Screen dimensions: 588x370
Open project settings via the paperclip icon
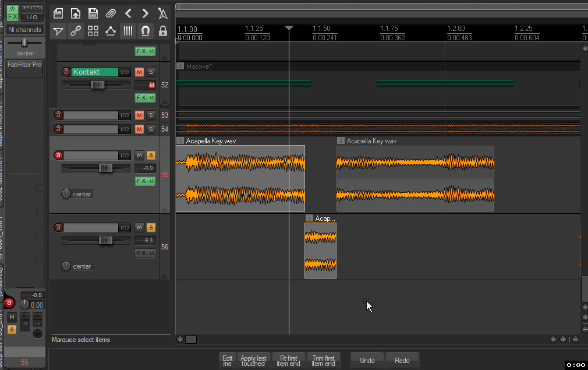coord(111,13)
